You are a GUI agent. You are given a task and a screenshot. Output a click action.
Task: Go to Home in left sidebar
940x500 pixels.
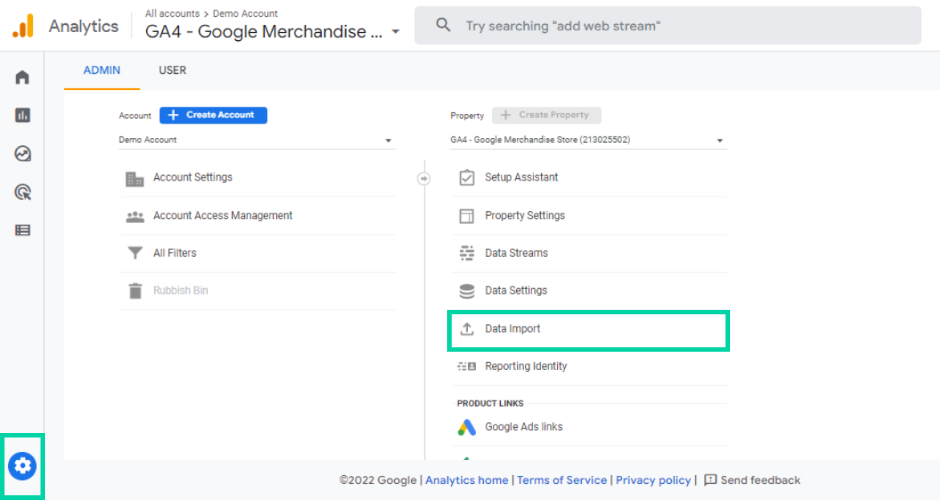coord(22,77)
